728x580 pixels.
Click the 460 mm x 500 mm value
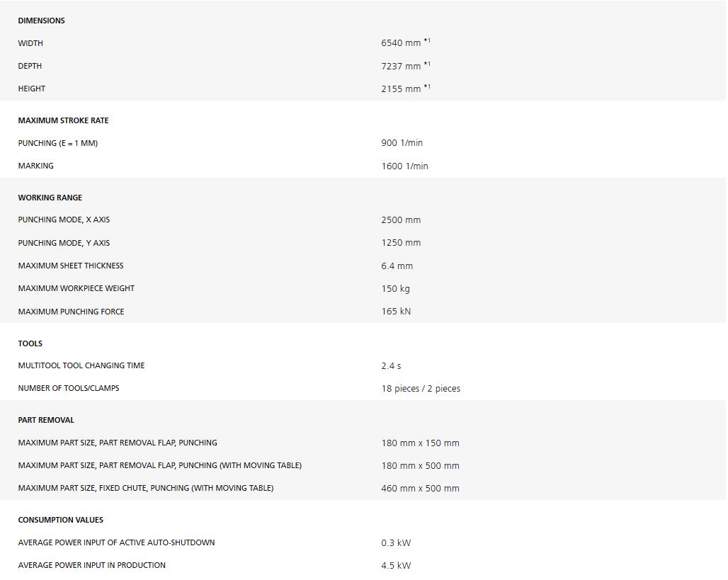[420, 489]
